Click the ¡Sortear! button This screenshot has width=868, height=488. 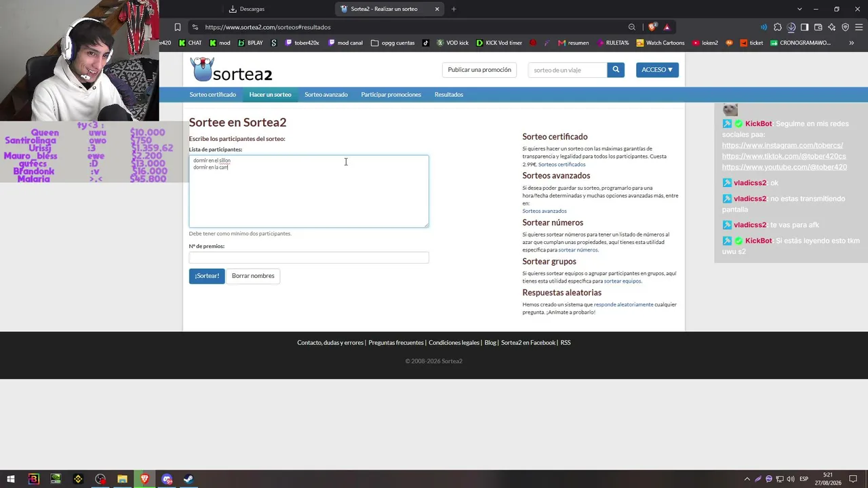point(207,276)
